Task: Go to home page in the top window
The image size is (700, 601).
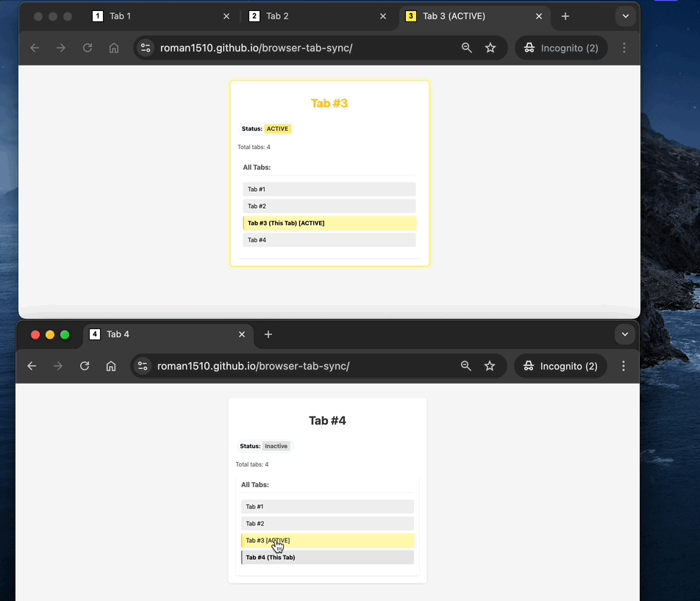Action: click(114, 48)
